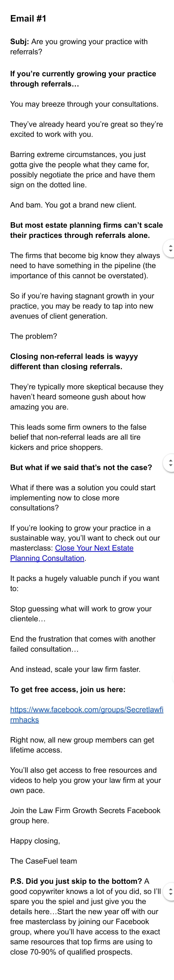Click the "And instead, scale your law firm faster" line

coord(75,669)
